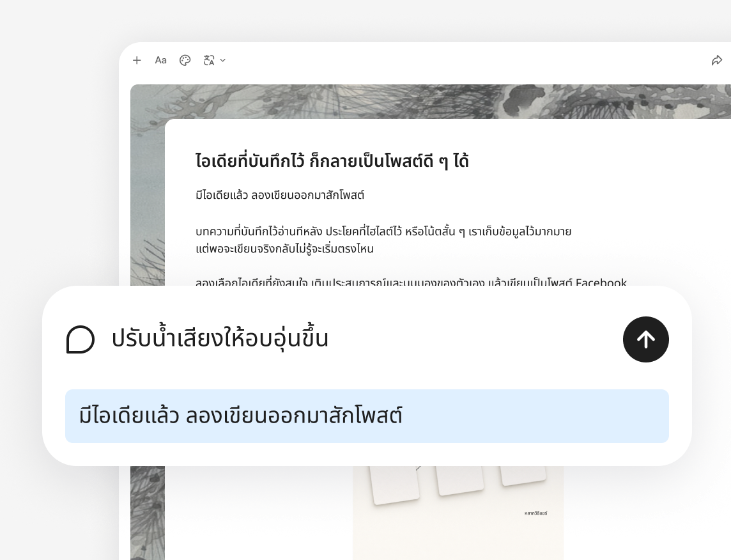
Task: Click the plus icon to add content
Action: point(137,60)
